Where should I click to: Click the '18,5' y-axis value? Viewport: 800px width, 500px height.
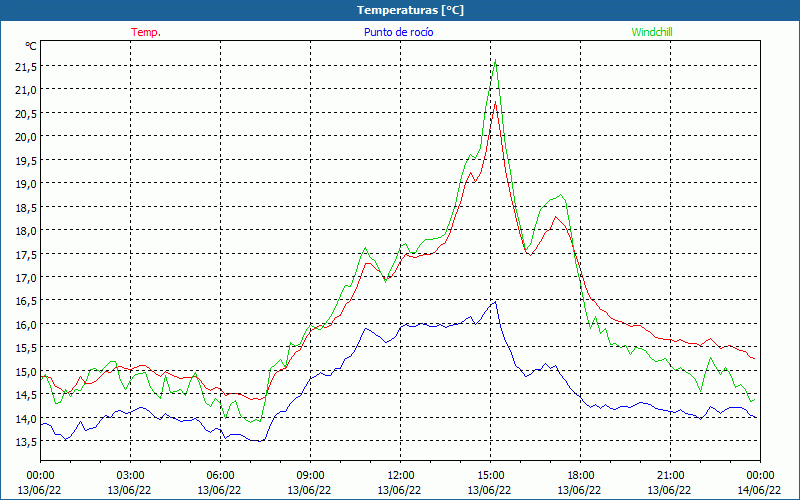coord(26,207)
